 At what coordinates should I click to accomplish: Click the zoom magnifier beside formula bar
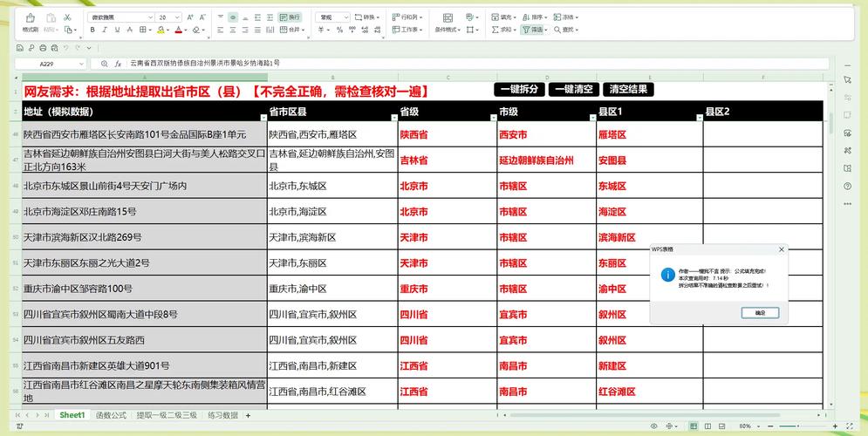[x=104, y=65]
